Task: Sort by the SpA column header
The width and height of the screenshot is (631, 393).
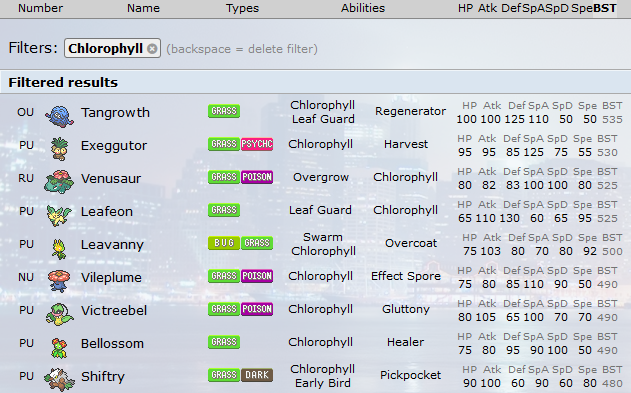Action: pyautogui.click(x=533, y=8)
